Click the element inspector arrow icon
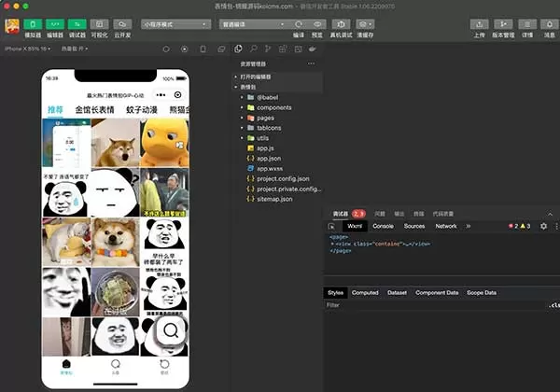The height and width of the screenshot is (392, 560). (x=332, y=226)
